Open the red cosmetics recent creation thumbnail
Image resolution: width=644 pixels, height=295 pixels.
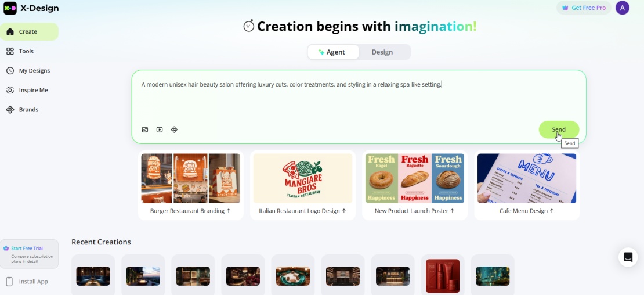[443, 276]
